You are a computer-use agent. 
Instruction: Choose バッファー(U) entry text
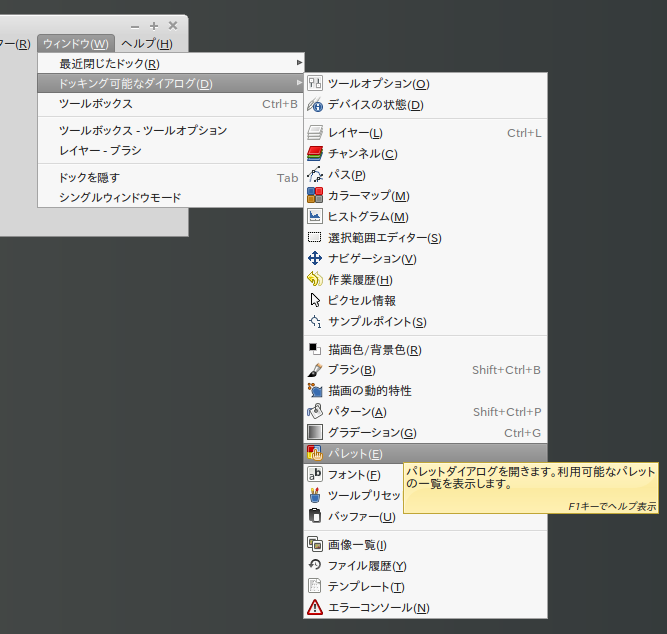[362, 517]
